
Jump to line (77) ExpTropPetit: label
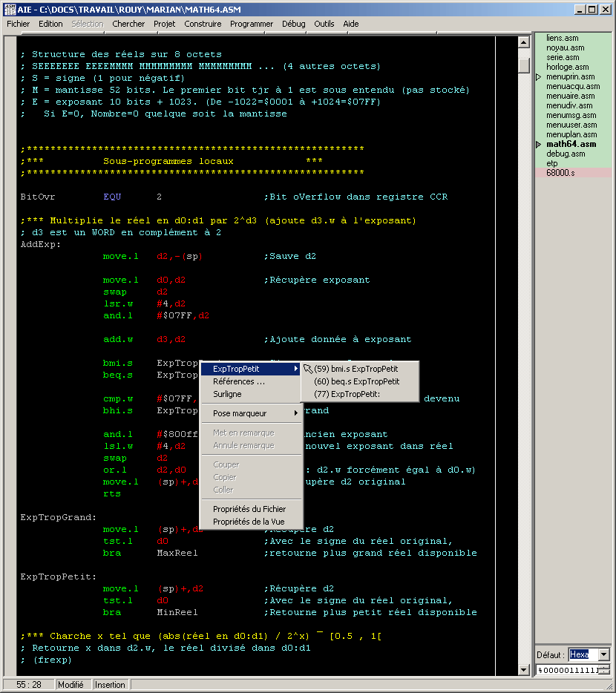point(359,394)
